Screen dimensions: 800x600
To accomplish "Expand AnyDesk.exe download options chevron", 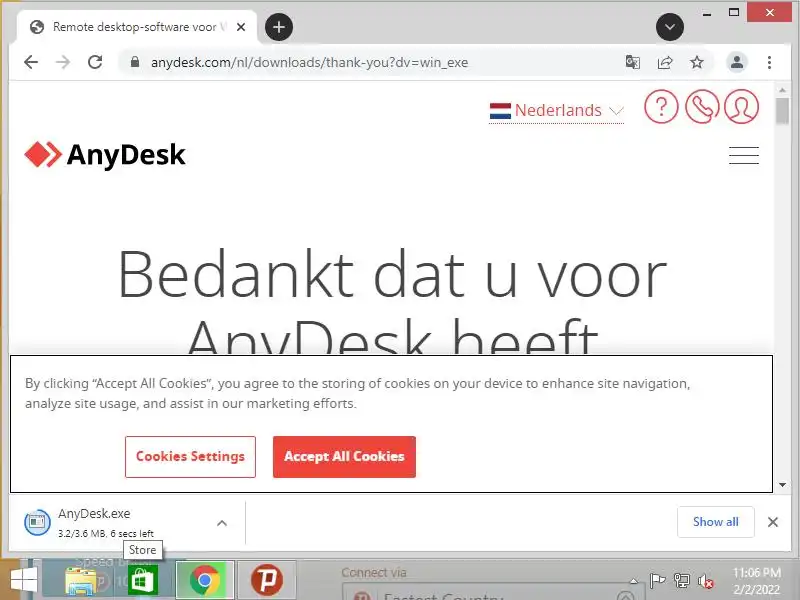I will [222, 523].
